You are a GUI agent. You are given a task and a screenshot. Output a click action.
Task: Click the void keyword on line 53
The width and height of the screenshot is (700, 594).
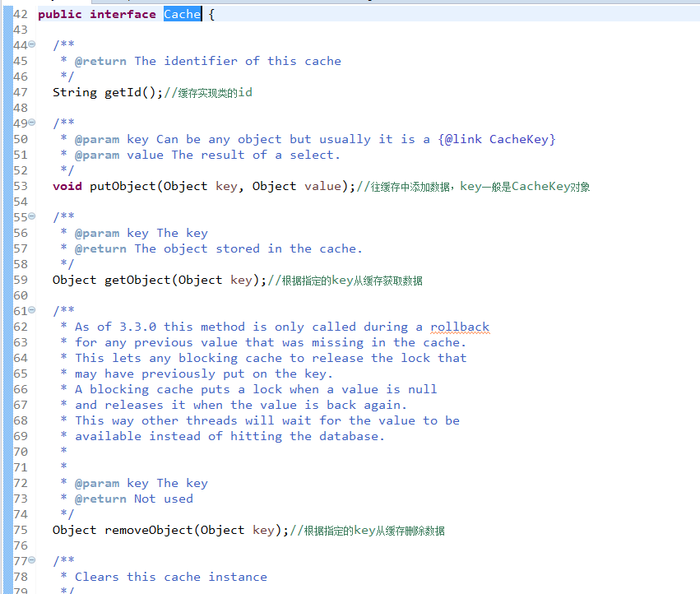tap(67, 186)
